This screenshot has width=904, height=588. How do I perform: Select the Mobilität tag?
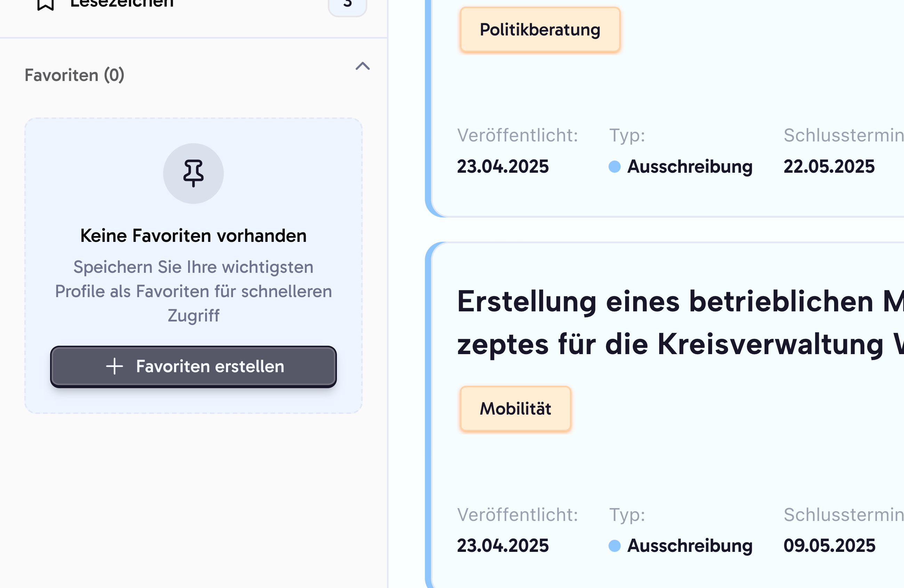(515, 409)
